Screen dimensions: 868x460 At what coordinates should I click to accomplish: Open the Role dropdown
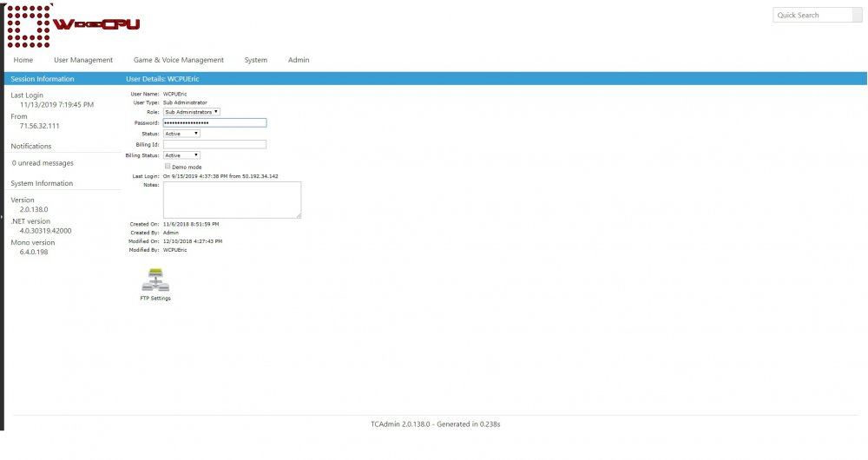tap(192, 112)
